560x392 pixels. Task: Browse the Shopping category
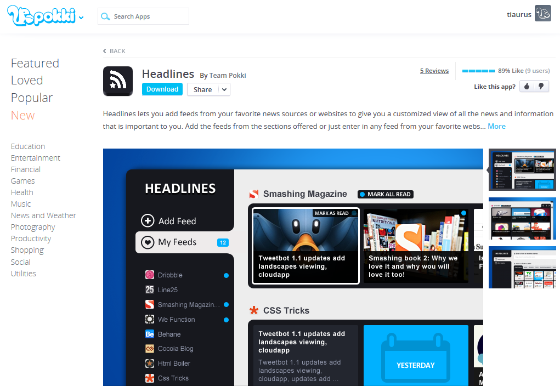coord(27,250)
